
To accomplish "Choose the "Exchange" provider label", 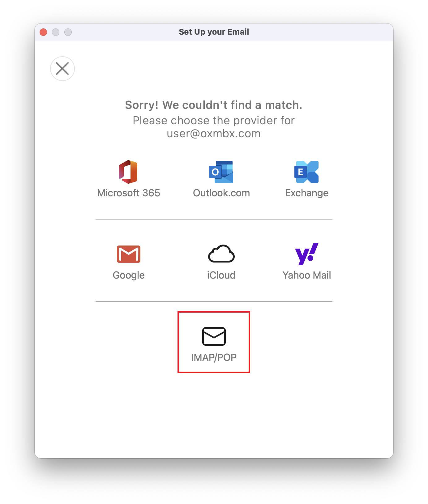I will [x=306, y=193].
